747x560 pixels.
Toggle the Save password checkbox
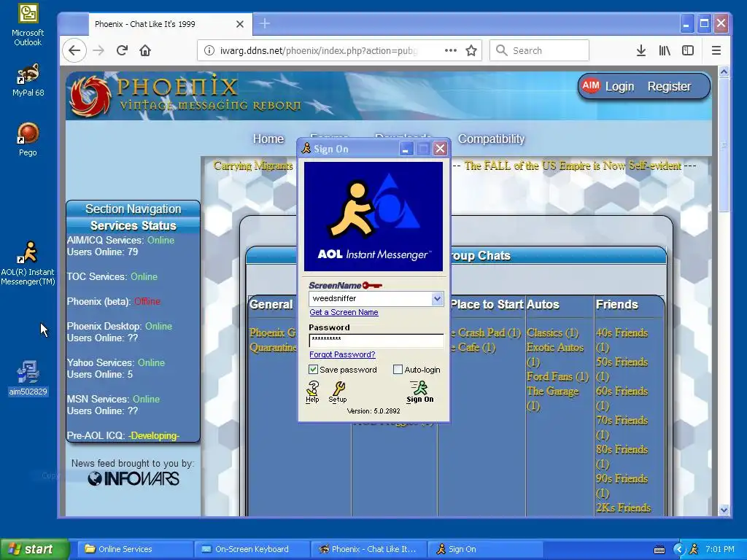[313, 370]
